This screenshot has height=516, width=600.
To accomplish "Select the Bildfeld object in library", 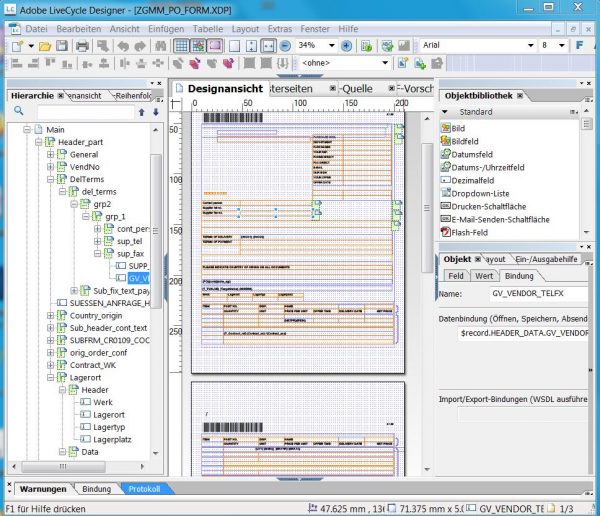I will click(x=465, y=141).
